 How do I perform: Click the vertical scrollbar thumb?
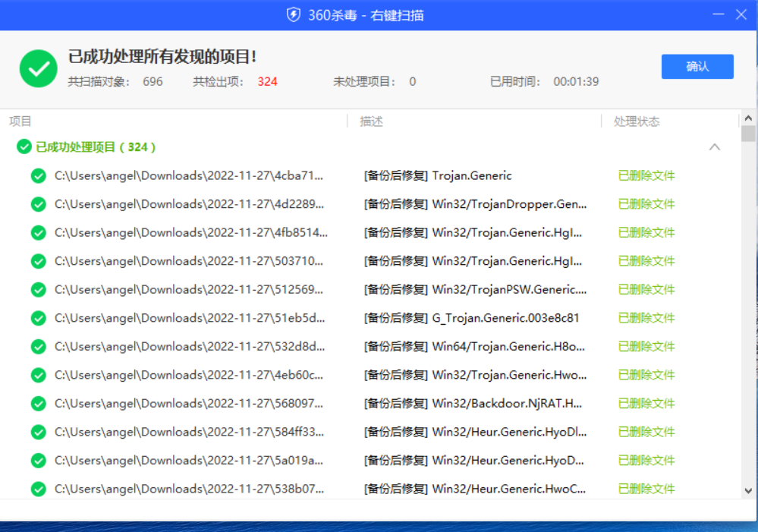click(748, 134)
